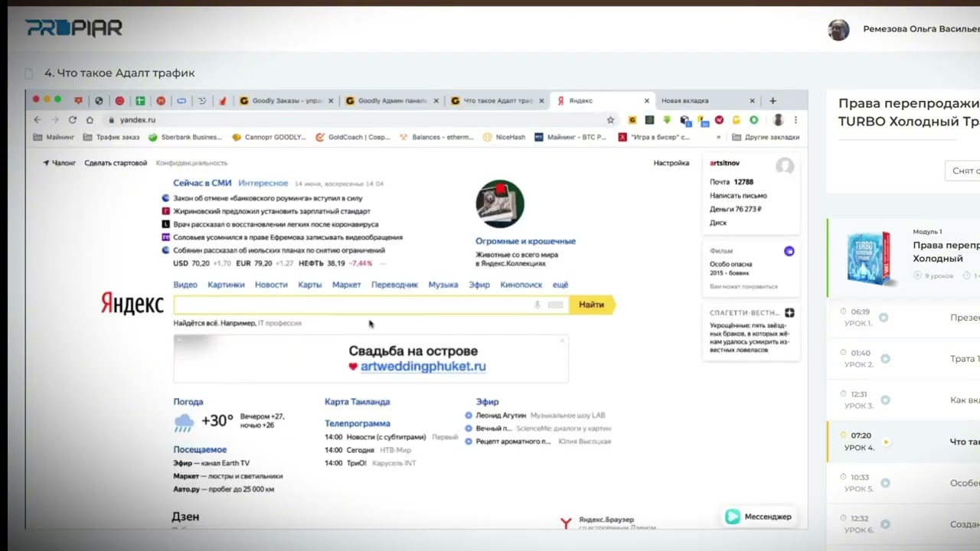Click the play icon for Урок 1

[x=884, y=318]
